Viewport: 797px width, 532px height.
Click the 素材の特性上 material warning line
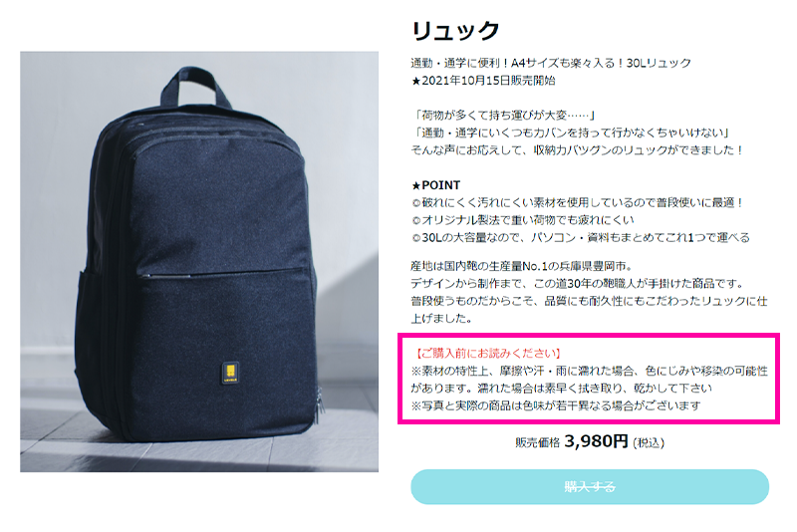coord(589,379)
